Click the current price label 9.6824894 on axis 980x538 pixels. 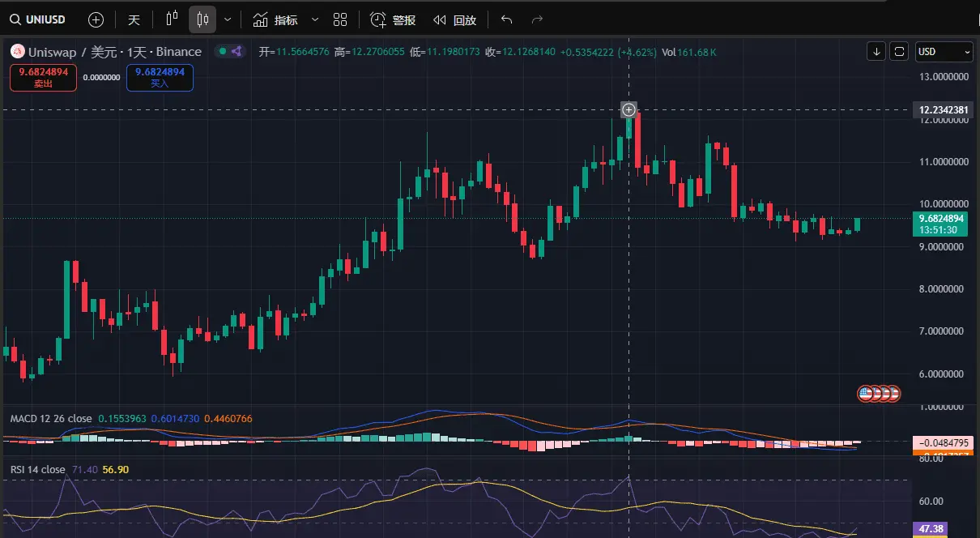(942, 218)
